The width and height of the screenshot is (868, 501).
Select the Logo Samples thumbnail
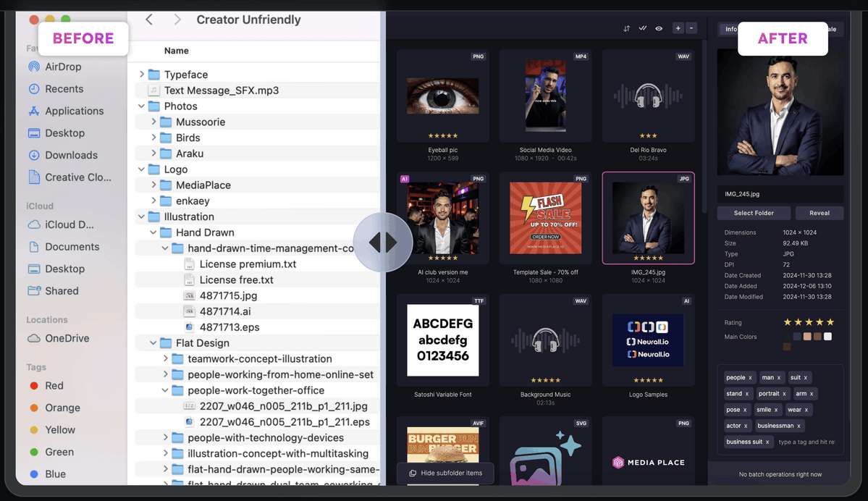(x=648, y=340)
